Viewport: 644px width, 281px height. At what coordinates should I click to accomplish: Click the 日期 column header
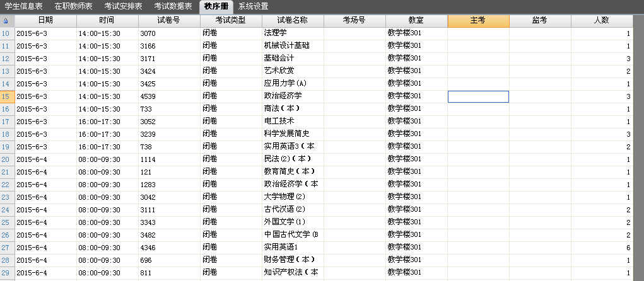[x=45, y=21]
